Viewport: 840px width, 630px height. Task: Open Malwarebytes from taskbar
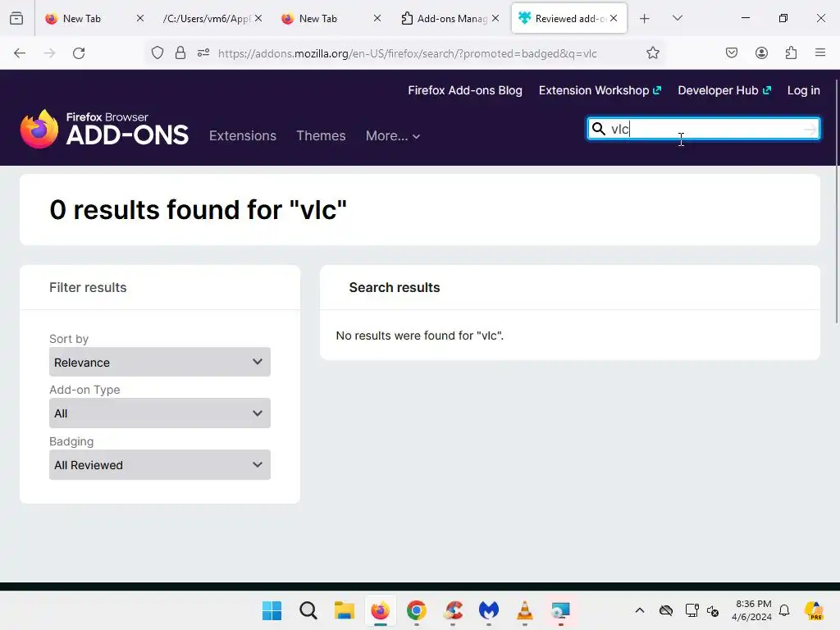[489, 610]
